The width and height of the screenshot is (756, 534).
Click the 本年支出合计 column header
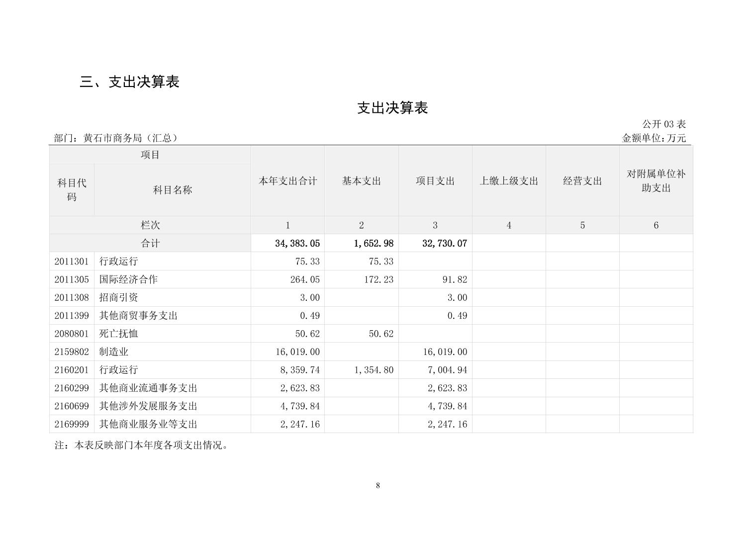(x=287, y=181)
